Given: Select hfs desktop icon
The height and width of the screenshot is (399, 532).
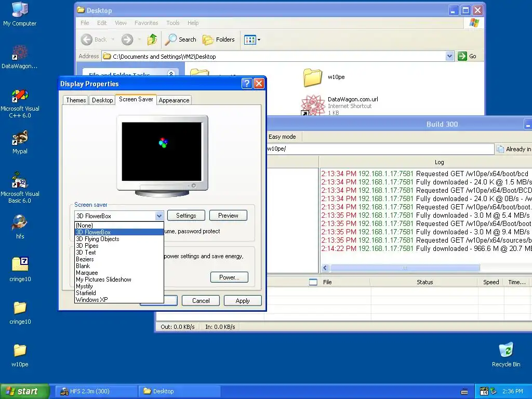Looking at the screenshot, I should pos(20,227).
